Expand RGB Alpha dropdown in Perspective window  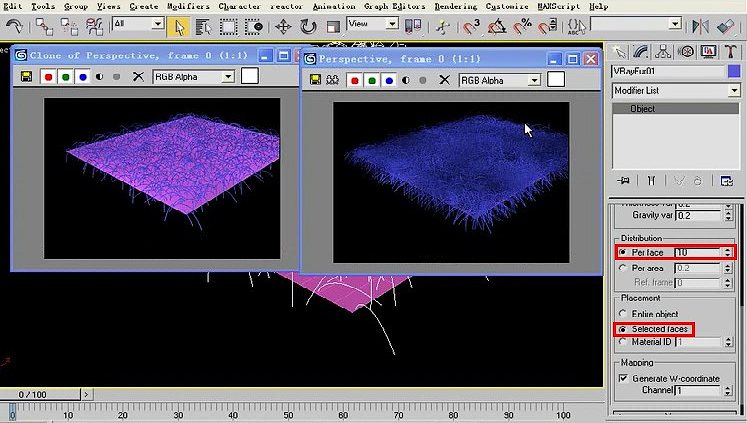click(x=535, y=79)
